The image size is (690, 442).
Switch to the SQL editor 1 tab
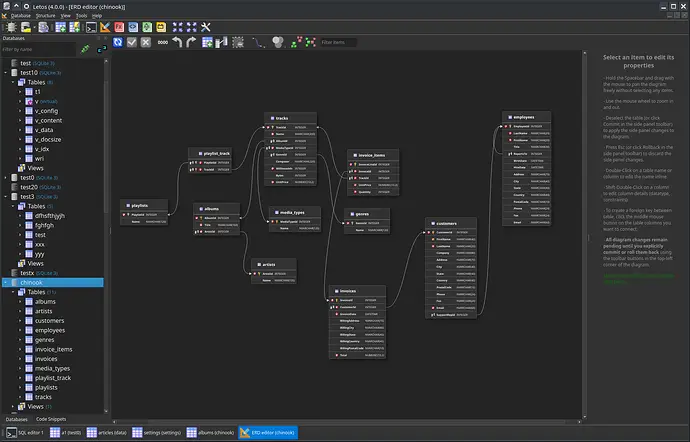[x=26, y=433]
